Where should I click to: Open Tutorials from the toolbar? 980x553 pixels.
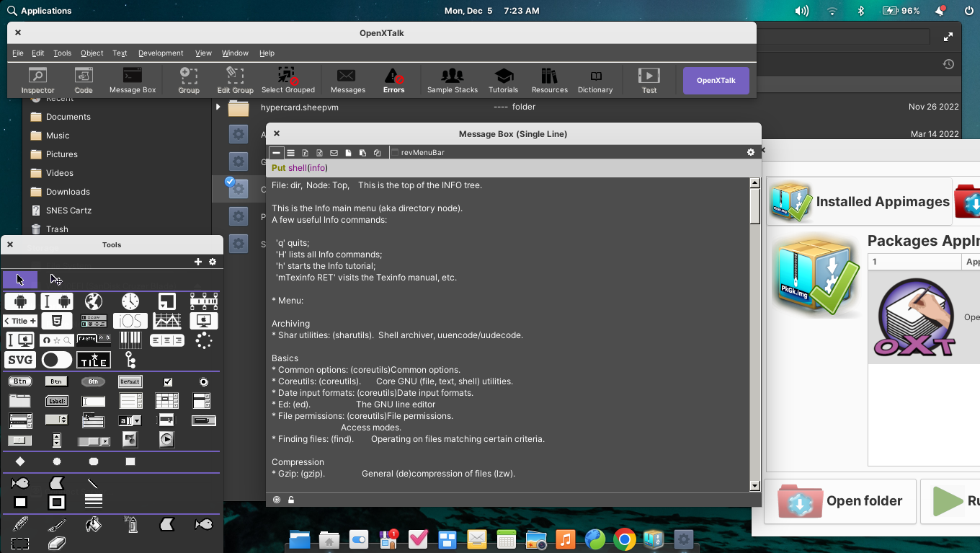point(504,80)
